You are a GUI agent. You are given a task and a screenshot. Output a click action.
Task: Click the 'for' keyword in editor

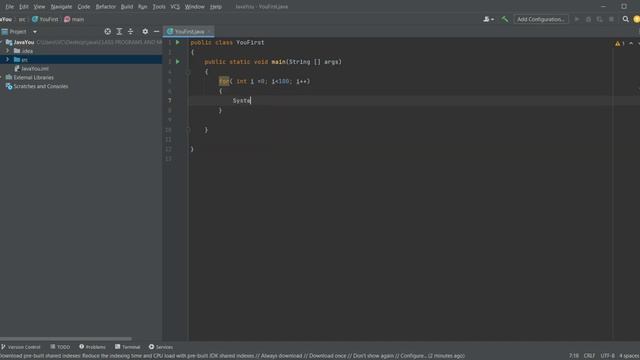coord(224,81)
